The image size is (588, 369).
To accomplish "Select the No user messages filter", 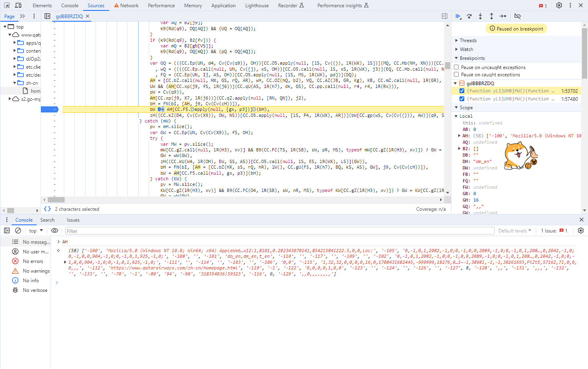I will point(26,252).
